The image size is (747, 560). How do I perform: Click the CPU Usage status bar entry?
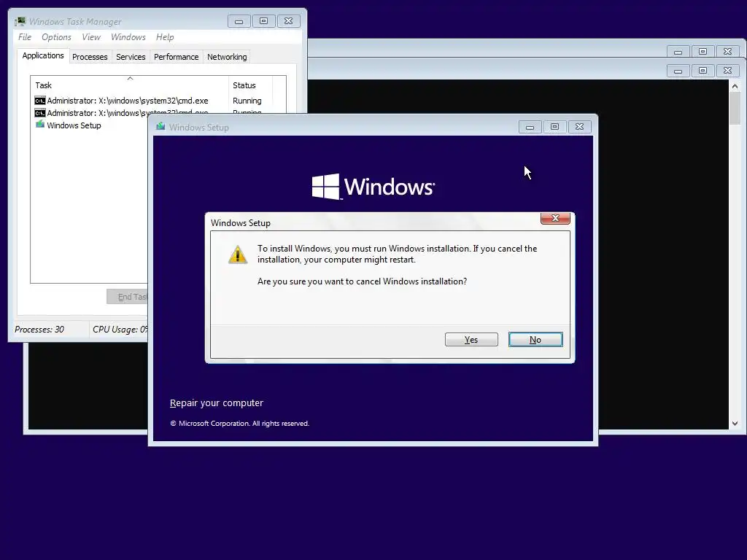pos(120,330)
